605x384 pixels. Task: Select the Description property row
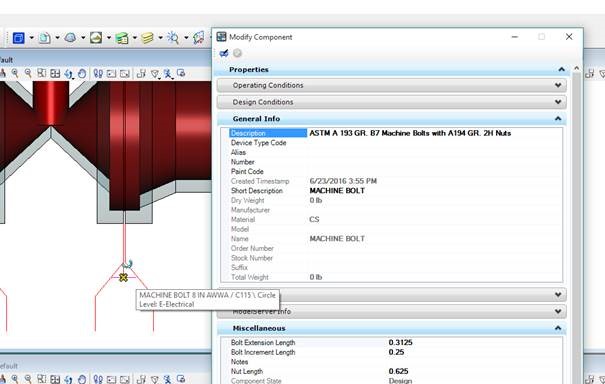click(x=392, y=133)
